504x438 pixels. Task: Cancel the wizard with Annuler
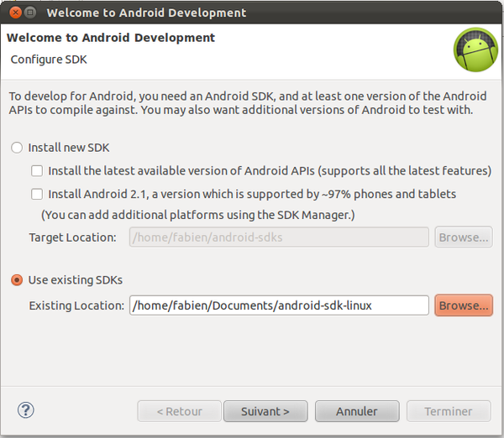[x=357, y=411]
